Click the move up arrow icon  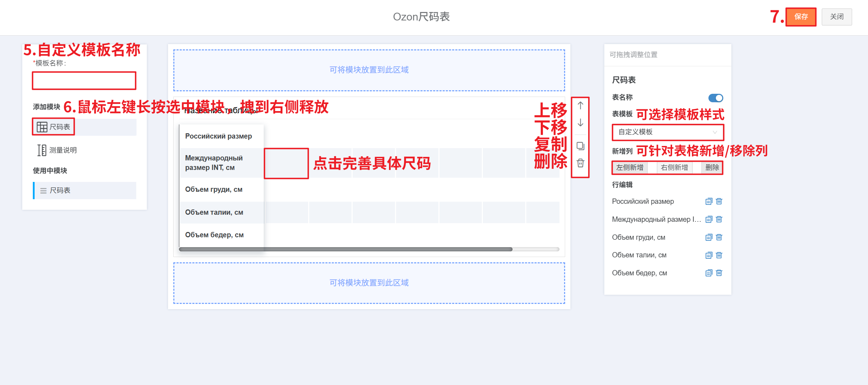tap(580, 105)
